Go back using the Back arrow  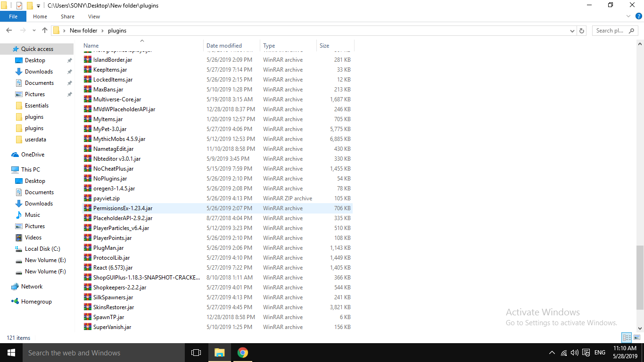9,30
